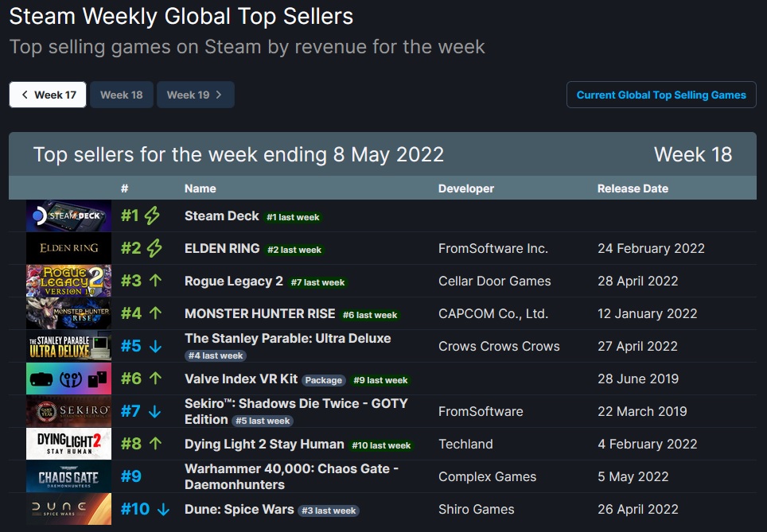Open Rogue Legacy 2 title link
The image size is (767, 532).
coord(234,282)
